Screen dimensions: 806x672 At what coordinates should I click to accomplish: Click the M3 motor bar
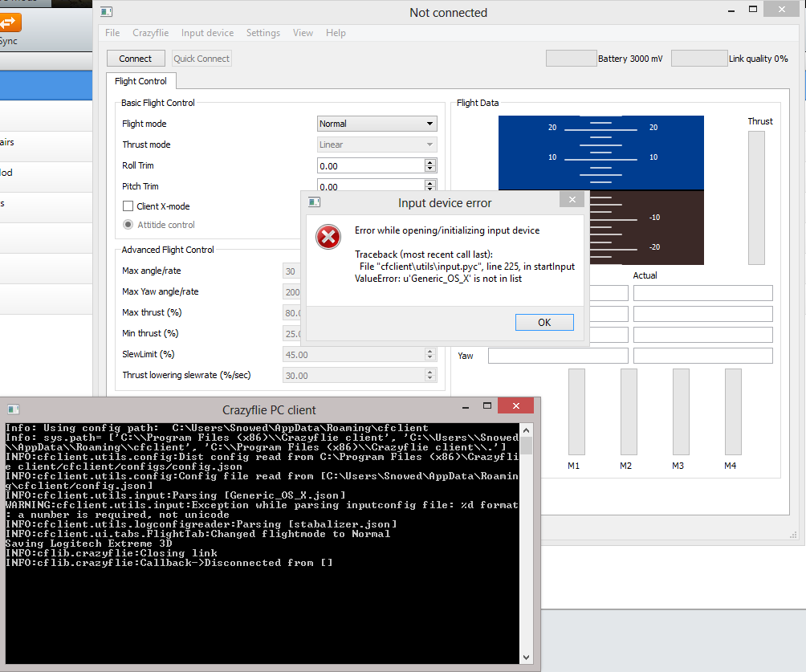click(x=681, y=412)
